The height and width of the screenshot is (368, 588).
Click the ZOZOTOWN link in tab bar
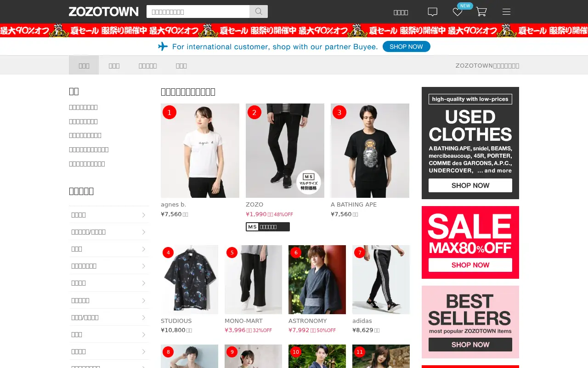coord(487,66)
